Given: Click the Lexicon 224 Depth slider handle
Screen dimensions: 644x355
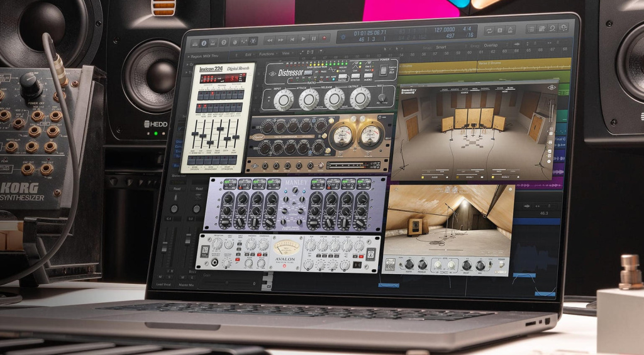Looking at the screenshot, I should pos(228,140).
